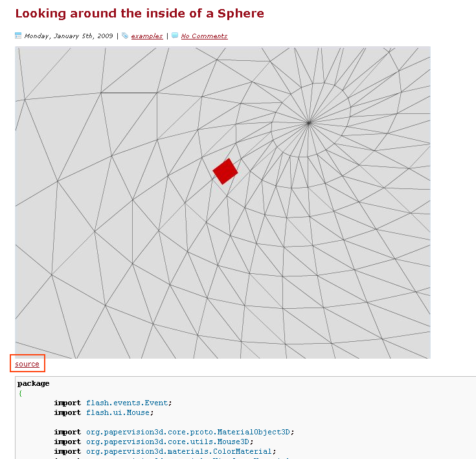Open the examples category link
The height and width of the screenshot is (459, 476).
click(x=147, y=36)
